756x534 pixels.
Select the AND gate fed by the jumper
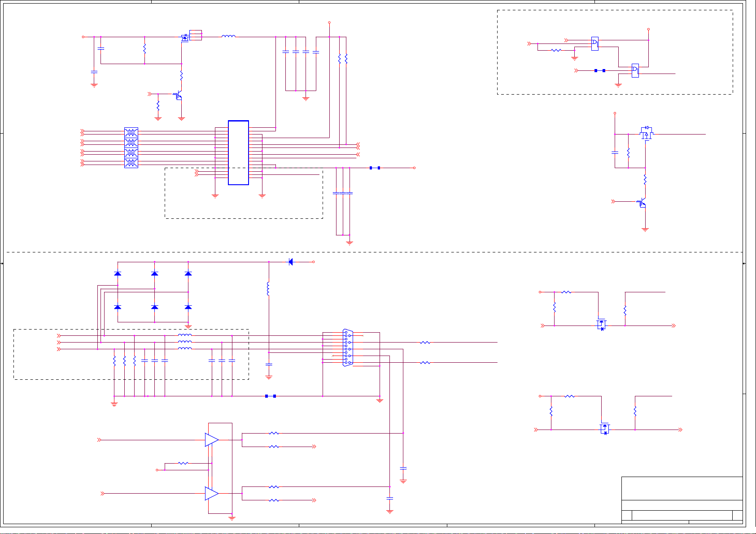click(x=635, y=70)
